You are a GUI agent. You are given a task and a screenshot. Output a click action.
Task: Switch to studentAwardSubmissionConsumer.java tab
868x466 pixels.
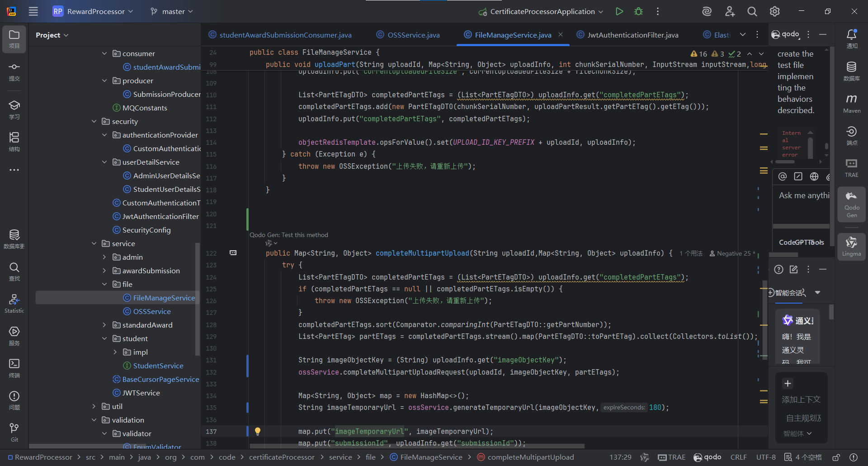tap(280, 35)
